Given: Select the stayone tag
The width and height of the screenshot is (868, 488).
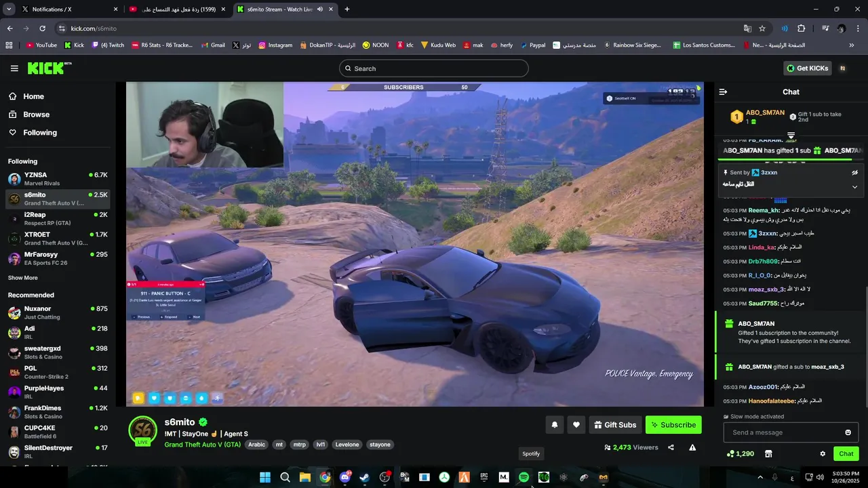Looking at the screenshot, I should coord(380,445).
